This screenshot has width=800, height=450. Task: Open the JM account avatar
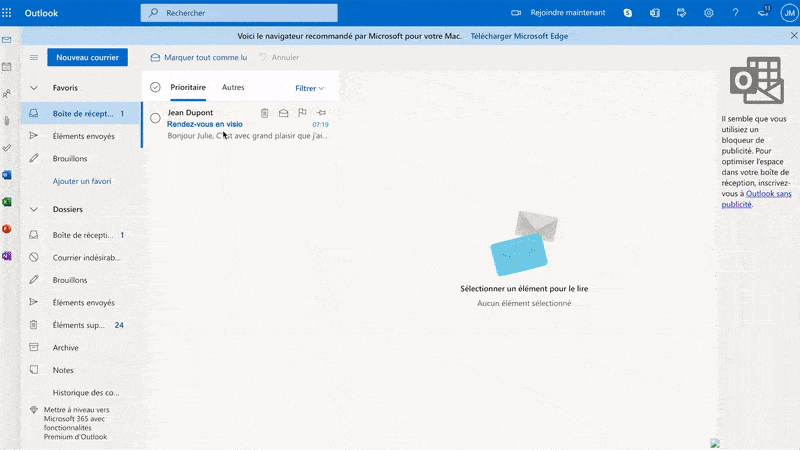click(789, 13)
